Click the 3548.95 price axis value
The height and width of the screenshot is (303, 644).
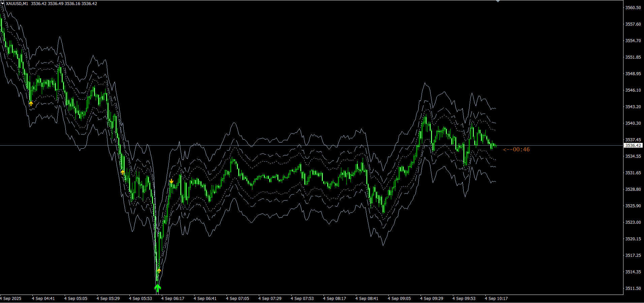point(633,73)
